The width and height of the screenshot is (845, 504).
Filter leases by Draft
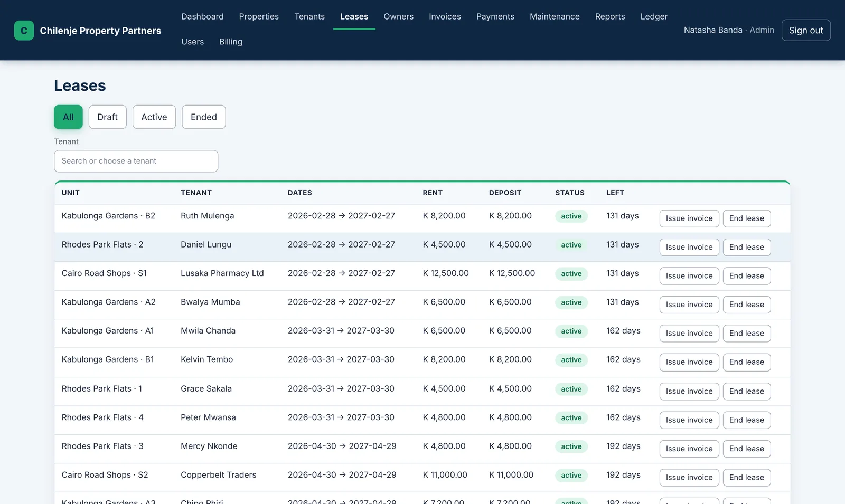tap(107, 117)
